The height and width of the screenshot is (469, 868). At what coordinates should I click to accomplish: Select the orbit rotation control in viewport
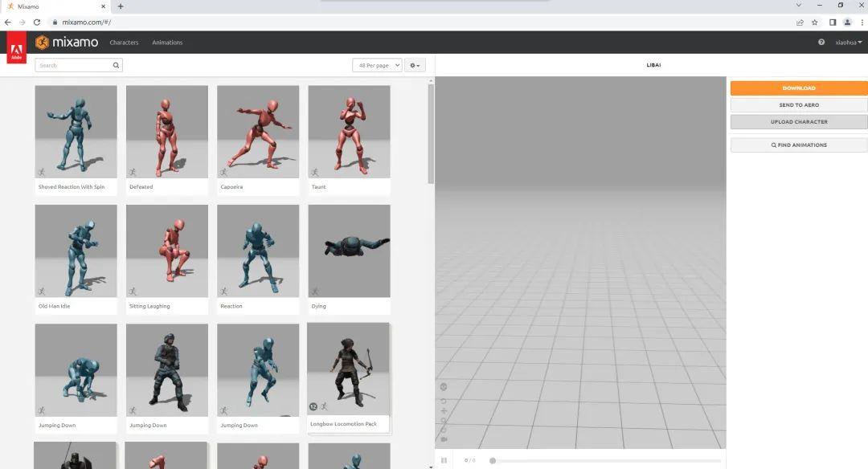click(x=444, y=402)
